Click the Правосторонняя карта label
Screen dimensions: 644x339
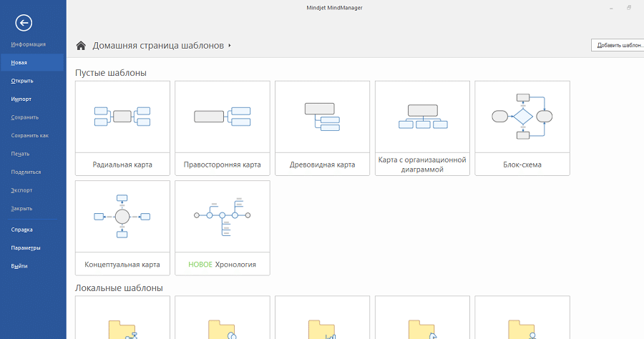point(223,164)
